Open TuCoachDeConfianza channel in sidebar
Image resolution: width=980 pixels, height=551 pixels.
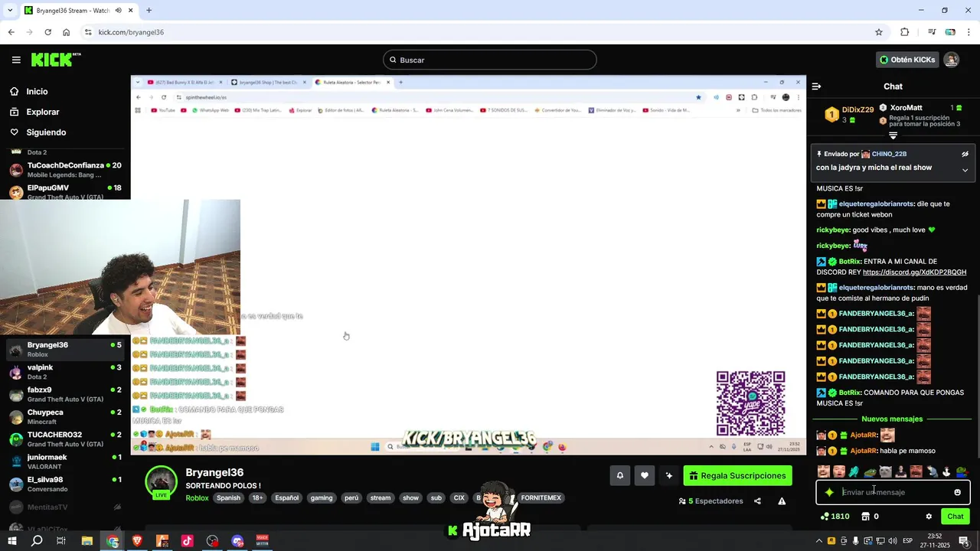pos(65,170)
